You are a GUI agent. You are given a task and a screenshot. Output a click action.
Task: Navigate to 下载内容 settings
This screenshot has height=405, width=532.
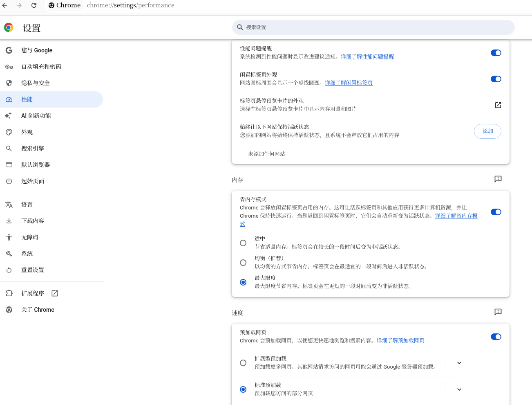[x=51, y=221]
